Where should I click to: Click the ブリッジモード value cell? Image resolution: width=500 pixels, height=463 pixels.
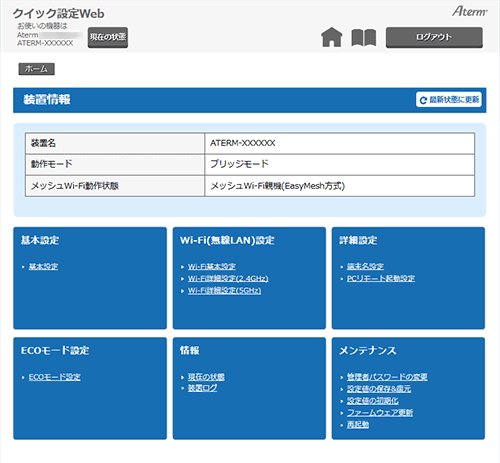pyautogui.click(x=340, y=164)
